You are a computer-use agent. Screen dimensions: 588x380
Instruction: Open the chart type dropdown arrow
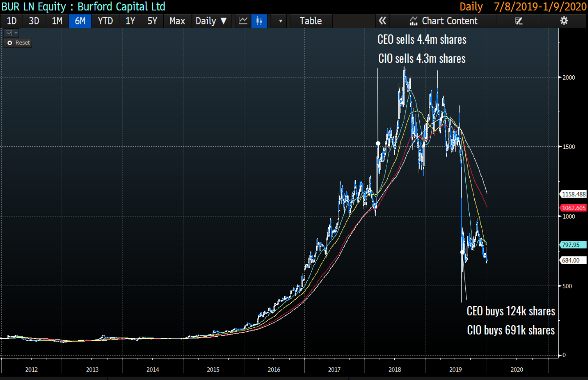tap(281, 21)
